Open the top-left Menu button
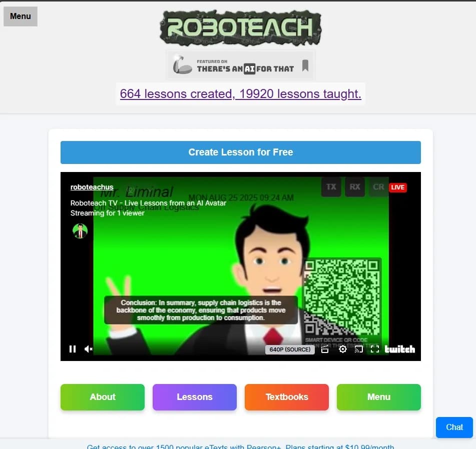This screenshot has height=449, width=476. click(x=21, y=16)
